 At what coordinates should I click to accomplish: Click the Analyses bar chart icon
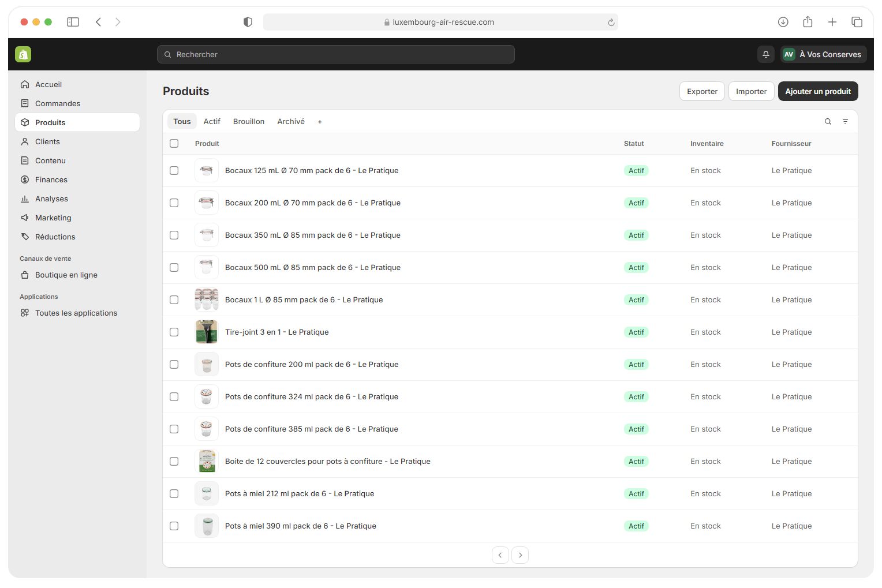(x=25, y=199)
